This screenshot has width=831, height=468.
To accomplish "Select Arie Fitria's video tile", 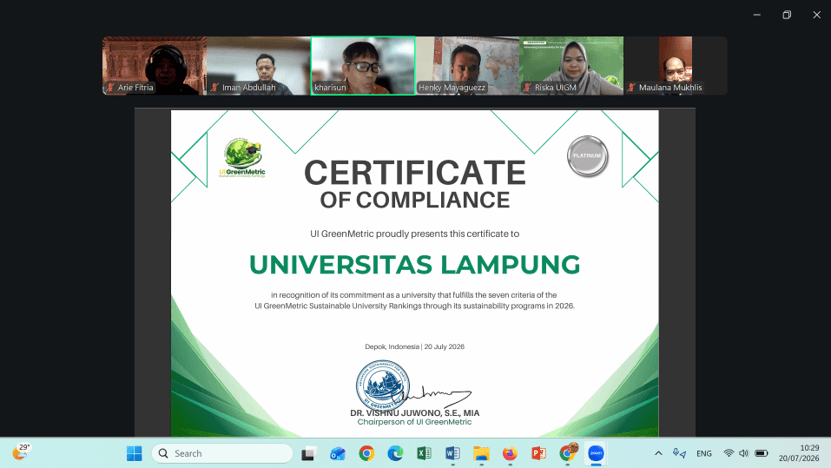I will (154, 66).
